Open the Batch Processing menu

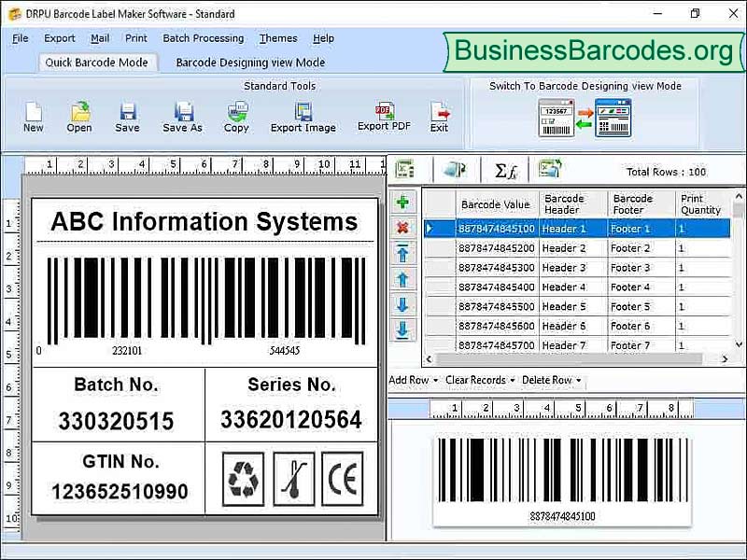[x=203, y=38]
